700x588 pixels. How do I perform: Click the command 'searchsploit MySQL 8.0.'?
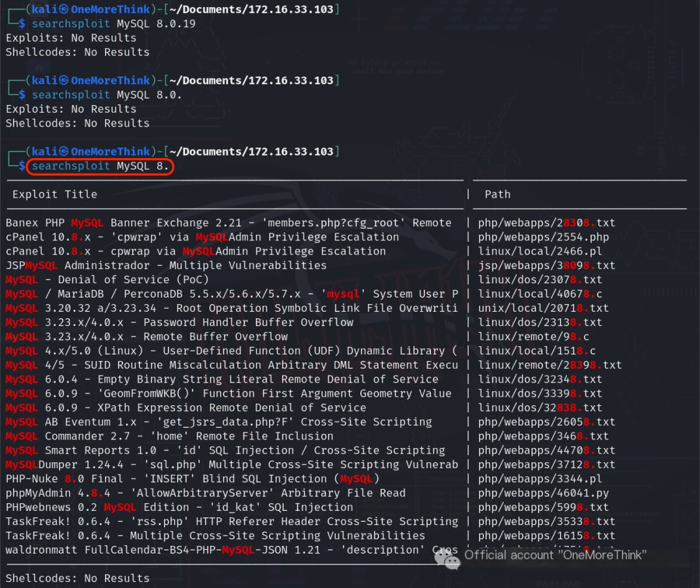(x=107, y=95)
